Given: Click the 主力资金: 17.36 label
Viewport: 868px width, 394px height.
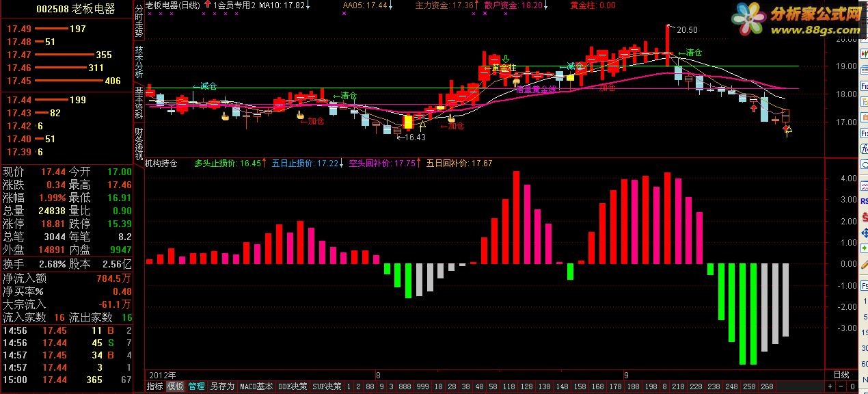Looking at the screenshot, I should click(x=444, y=5).
